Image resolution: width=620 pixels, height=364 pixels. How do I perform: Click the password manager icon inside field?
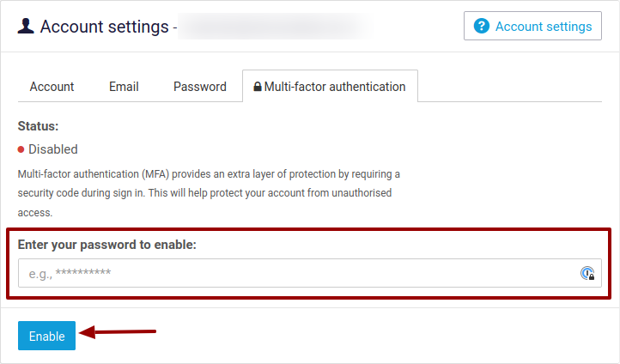587,273
